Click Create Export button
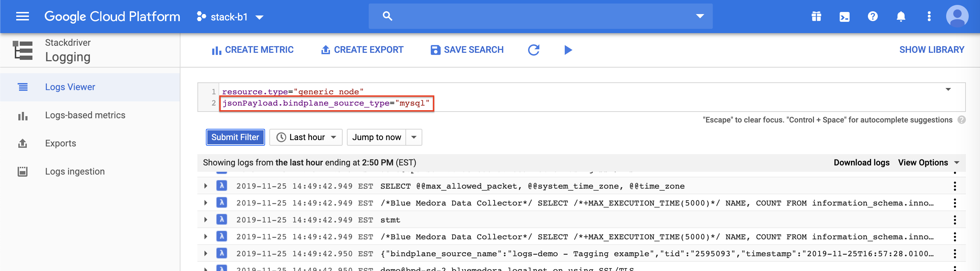980x271 pixels. click(362, 50)
